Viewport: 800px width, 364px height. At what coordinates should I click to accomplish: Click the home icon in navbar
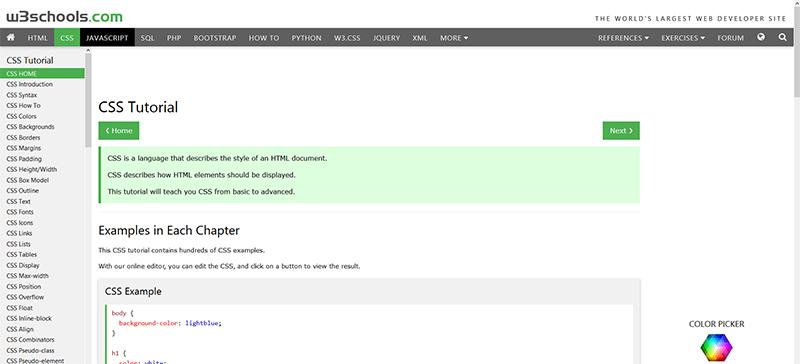coord(10,38)
